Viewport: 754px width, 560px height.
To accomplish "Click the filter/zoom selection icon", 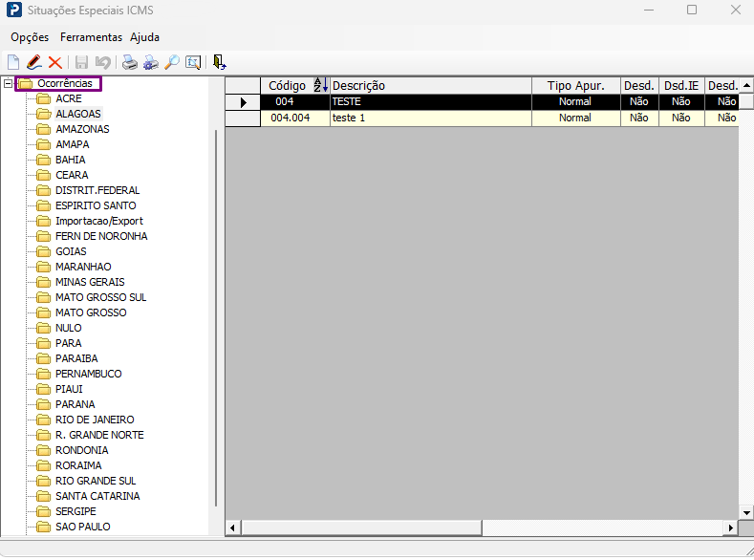I will coord(193,62).
